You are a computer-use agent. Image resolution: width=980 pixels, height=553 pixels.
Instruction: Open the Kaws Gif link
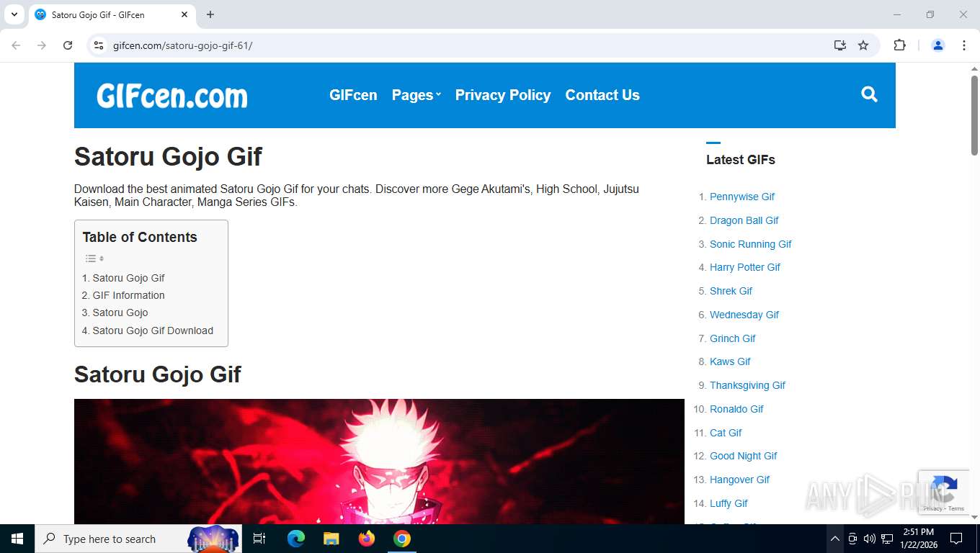(x=730, y=361)
